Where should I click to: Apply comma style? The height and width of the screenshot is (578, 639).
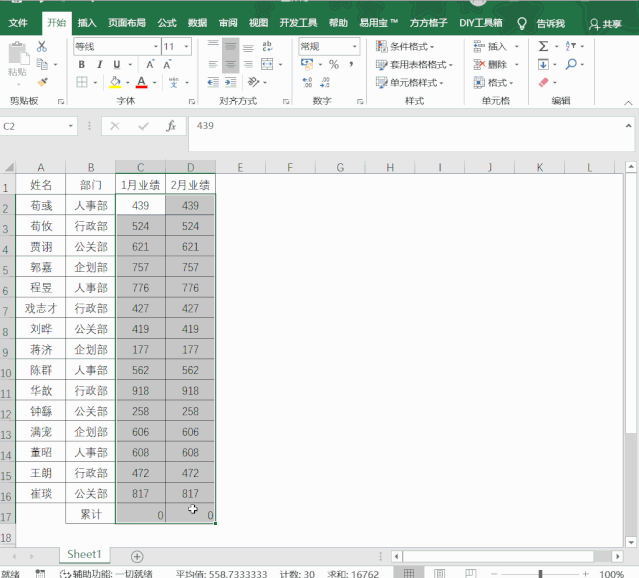click(x=351, y=64)
